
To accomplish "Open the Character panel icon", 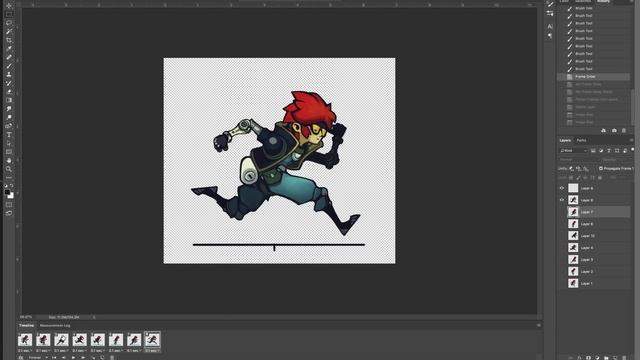I will [x=550, y=27].
